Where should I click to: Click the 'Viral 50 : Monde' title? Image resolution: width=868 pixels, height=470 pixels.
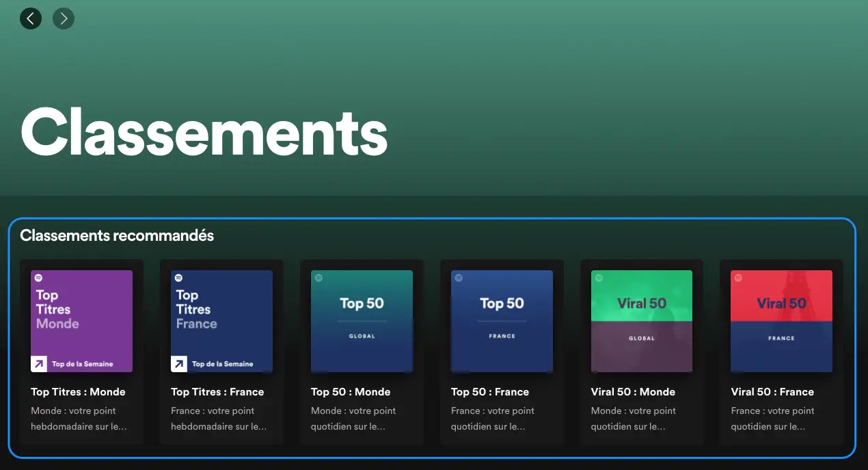tap(633, 392)
